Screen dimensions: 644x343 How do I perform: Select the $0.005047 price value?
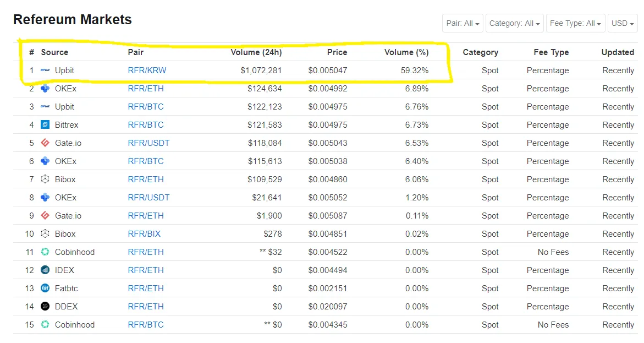[x=328, y=70]
